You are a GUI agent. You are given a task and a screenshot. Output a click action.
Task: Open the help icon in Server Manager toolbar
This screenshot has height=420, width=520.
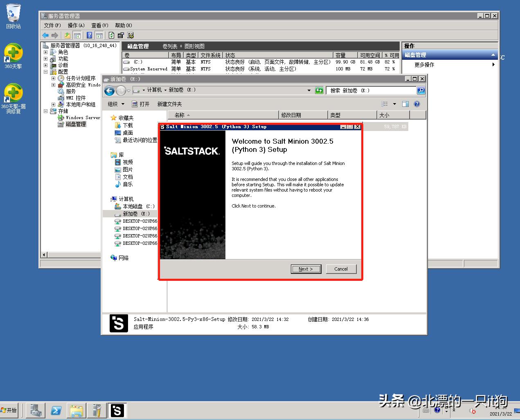coord(88,35)
